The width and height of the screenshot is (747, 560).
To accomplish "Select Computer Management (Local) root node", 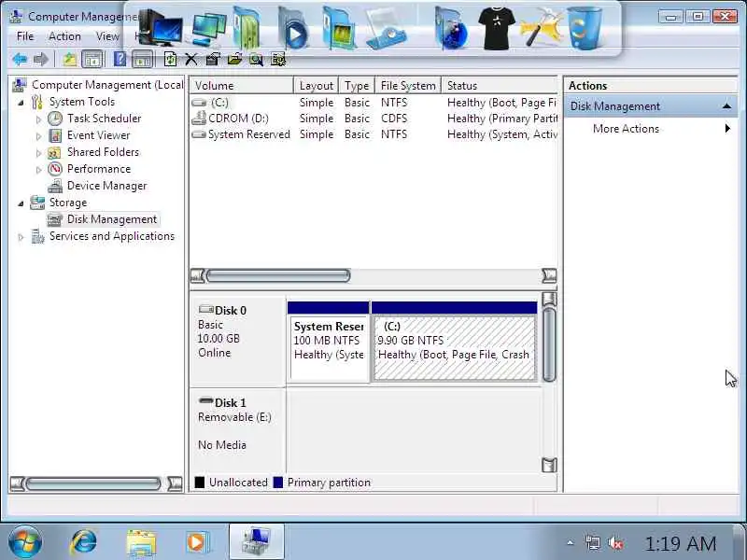I will coord(107,85).
